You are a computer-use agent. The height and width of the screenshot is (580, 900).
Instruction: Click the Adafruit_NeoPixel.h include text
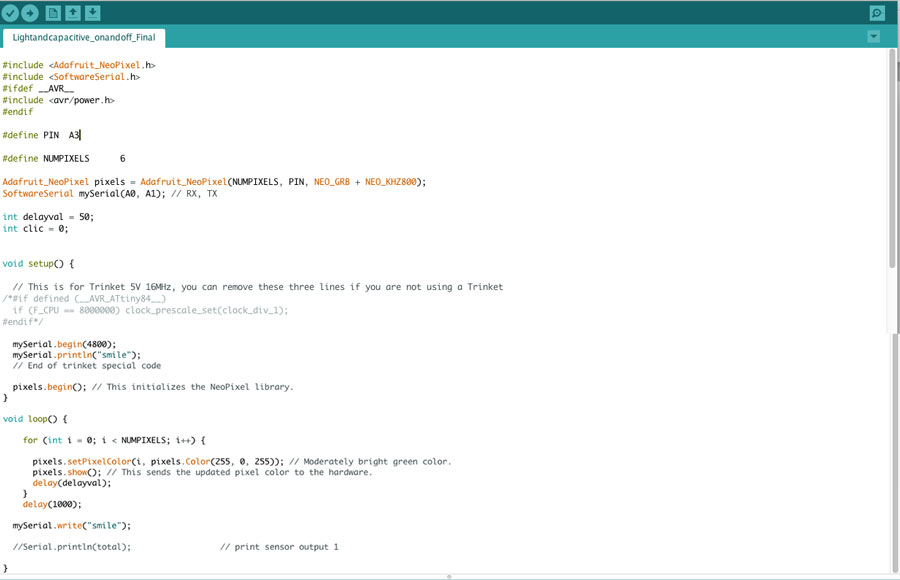[x=100, y=65]
